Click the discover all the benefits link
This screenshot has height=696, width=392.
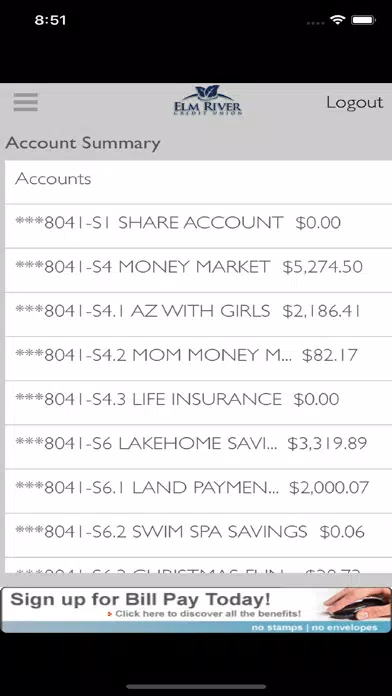pos(208,614)
